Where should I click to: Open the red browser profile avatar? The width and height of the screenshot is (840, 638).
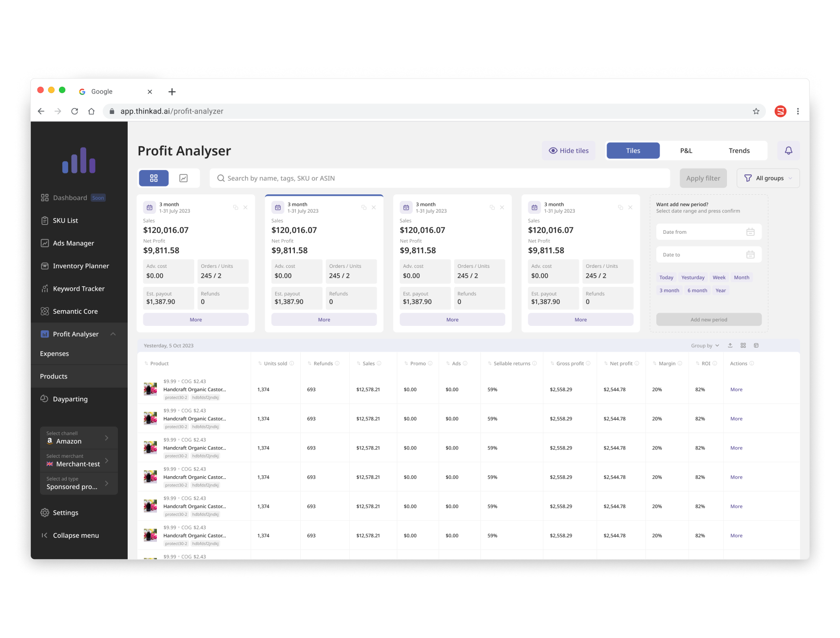(x=781, y=111)
